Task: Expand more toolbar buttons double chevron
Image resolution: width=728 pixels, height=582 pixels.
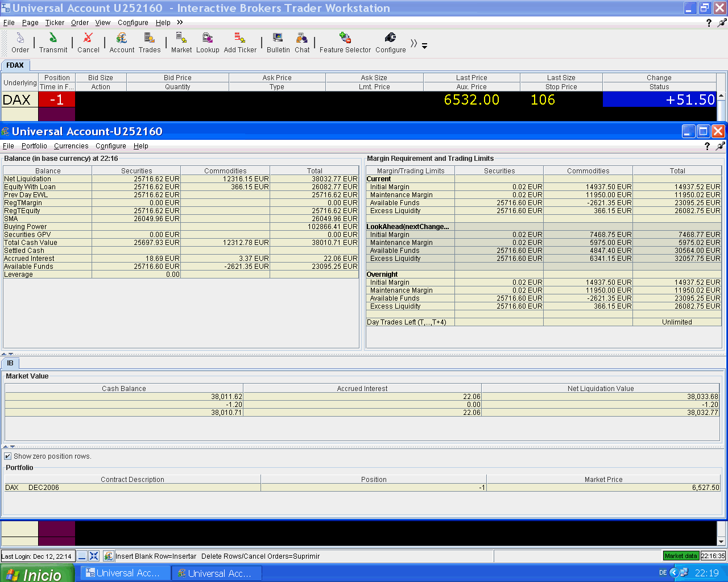Action: 413,44
